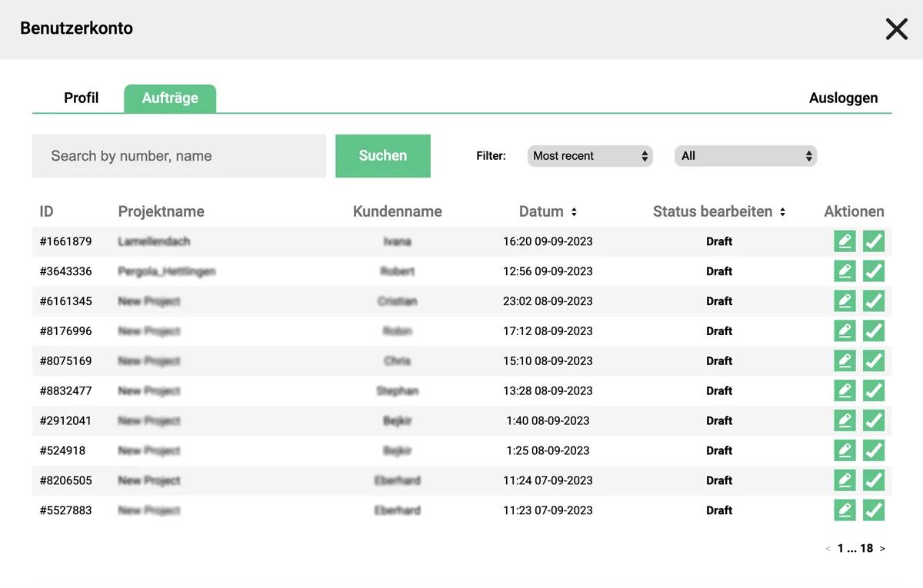Click order ID #8075169
Screen dimensions: 923x588
point(65,361)
